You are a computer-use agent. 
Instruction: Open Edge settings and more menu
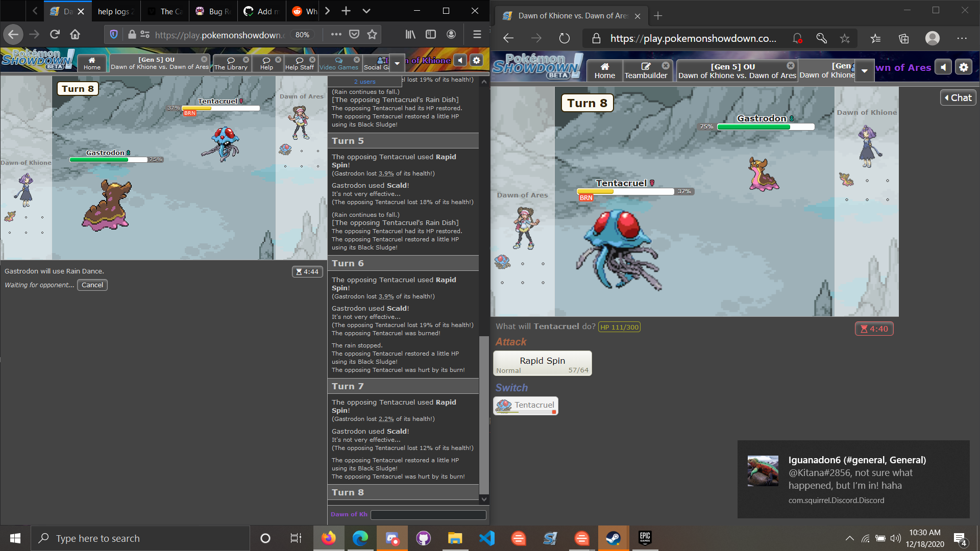pyautogui.click(x=962, y=38)
